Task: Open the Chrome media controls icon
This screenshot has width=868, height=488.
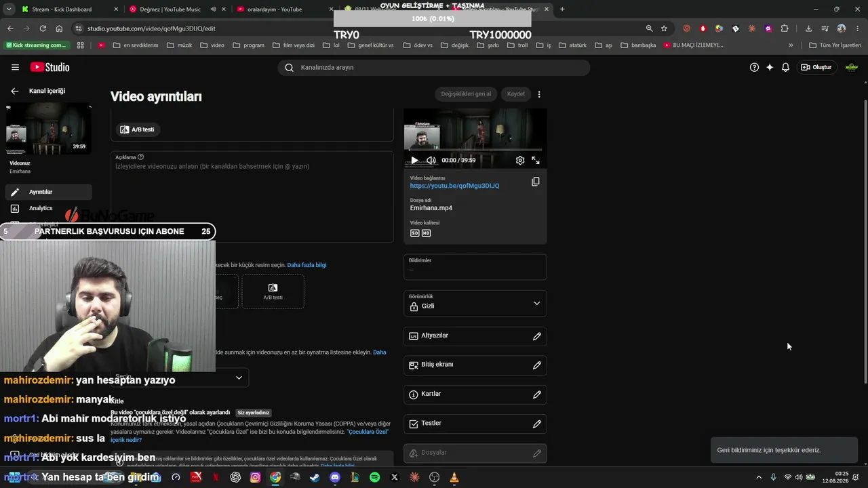Action: point(825,28)
